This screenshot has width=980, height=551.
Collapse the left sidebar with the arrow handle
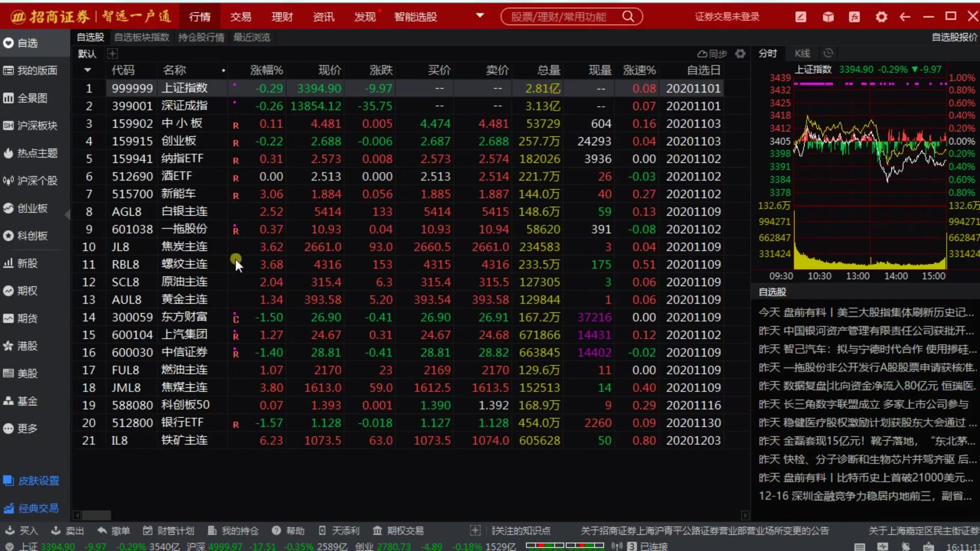pos(67,215)
